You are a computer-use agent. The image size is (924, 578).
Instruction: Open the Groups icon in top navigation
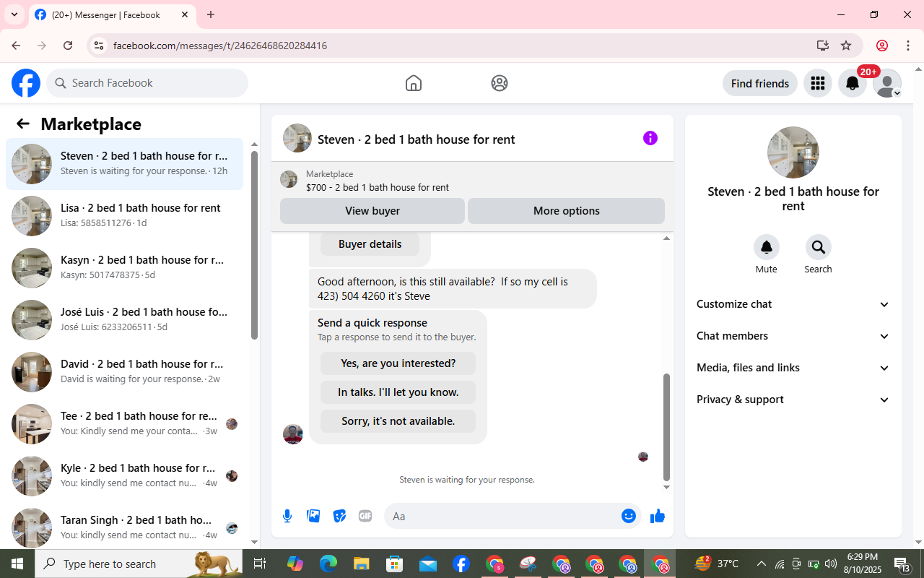[x=500, y=83]
